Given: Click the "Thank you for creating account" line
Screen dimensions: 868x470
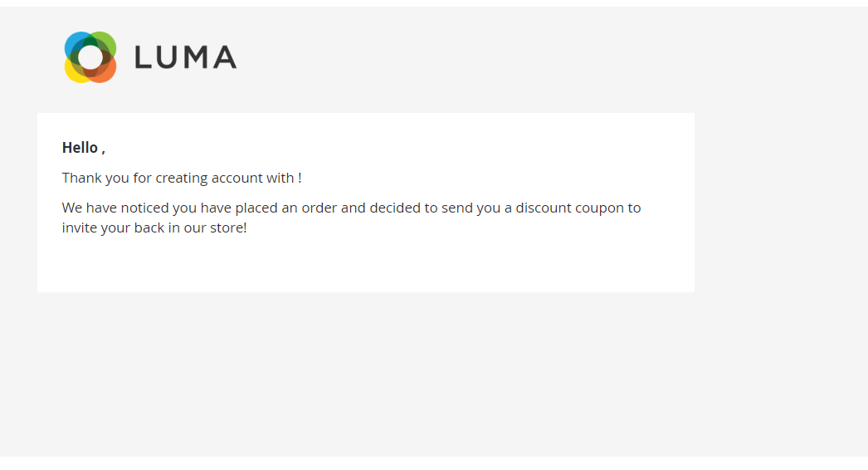Looking at the screenshot, I should pyautogui.click(x=182, y=178).
